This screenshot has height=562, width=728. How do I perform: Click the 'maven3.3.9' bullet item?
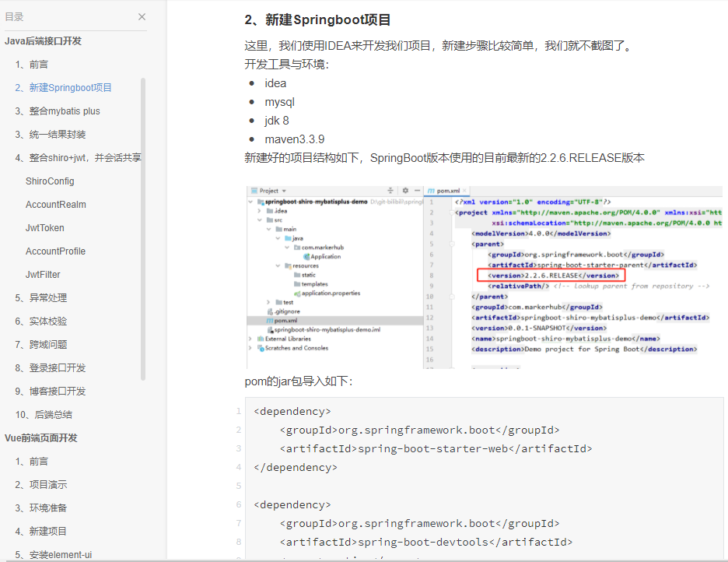point(294,139)
